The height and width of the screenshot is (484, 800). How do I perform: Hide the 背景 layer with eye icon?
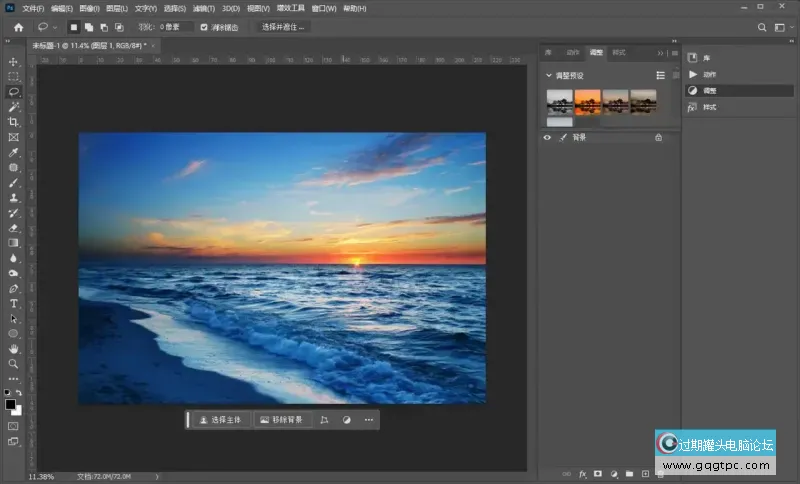point(547,137)
